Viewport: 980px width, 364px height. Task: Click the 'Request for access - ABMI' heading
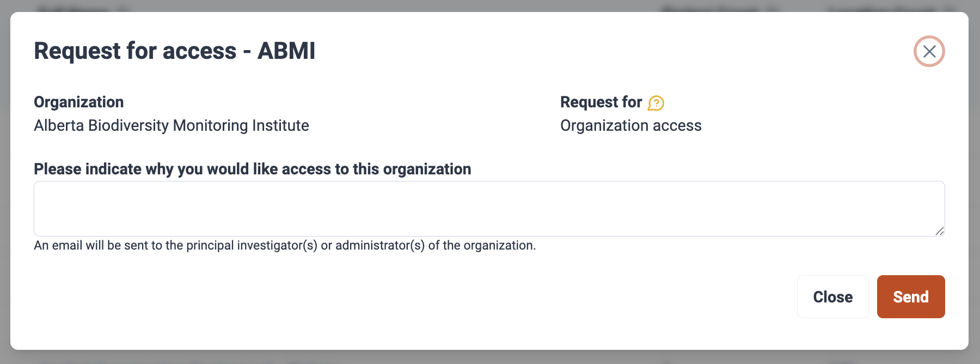click(x=174, y=51)
